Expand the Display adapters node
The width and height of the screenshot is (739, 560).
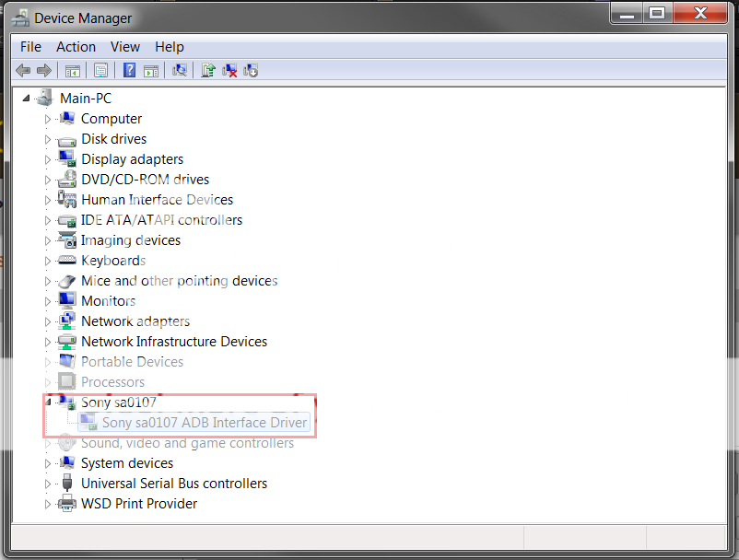click(x=48, y=159)
